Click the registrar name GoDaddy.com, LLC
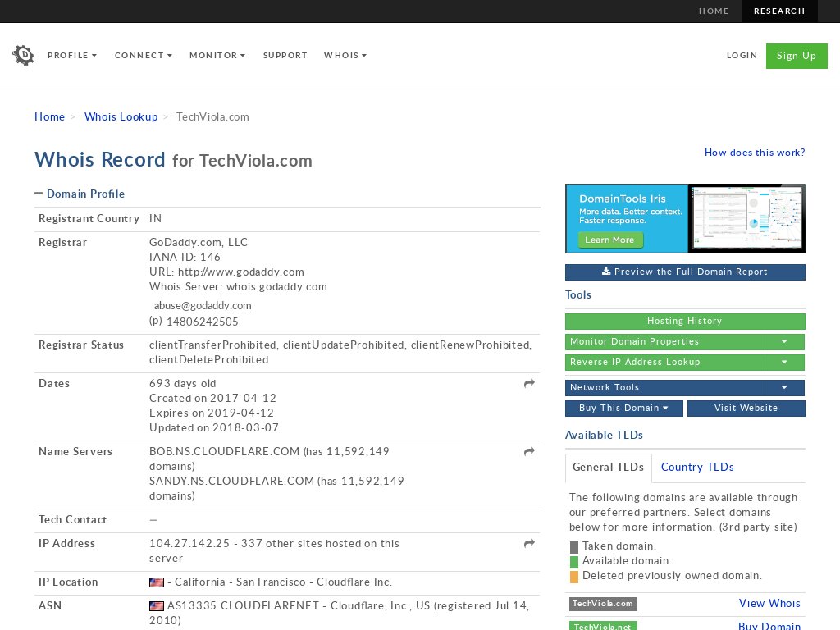 [x=199, y=242]
